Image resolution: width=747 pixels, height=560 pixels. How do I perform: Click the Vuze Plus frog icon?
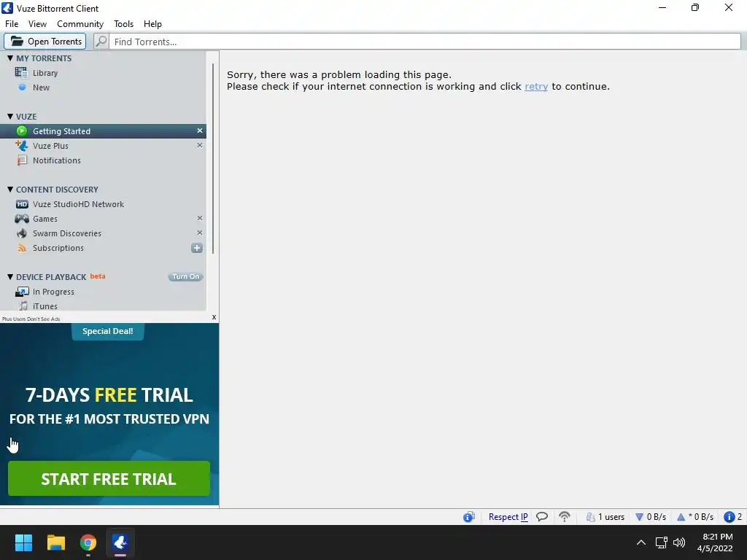[x=21, y=145]
